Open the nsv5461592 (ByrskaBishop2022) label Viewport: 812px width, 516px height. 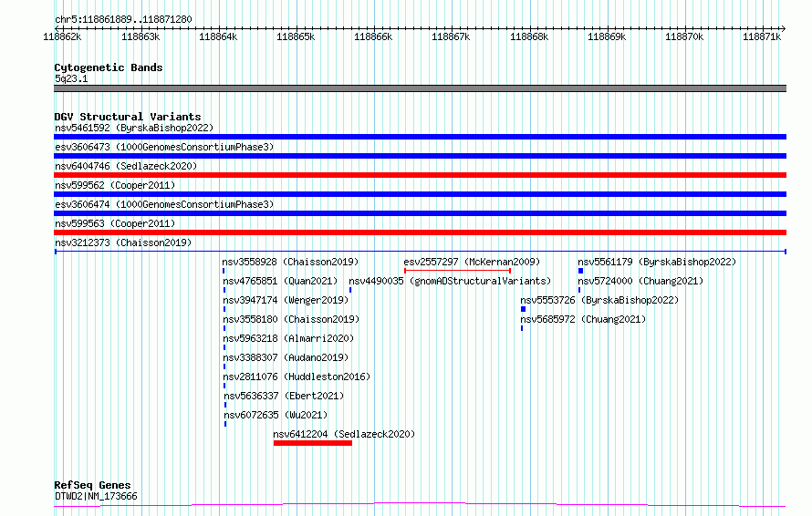[134, 128]
